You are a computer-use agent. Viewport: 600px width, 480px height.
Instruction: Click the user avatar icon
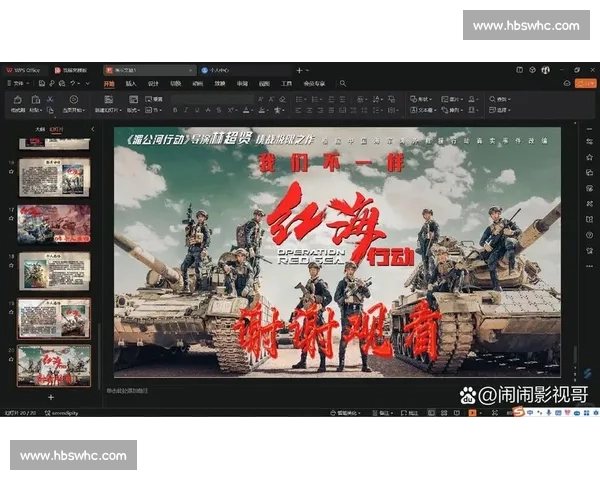545,70
